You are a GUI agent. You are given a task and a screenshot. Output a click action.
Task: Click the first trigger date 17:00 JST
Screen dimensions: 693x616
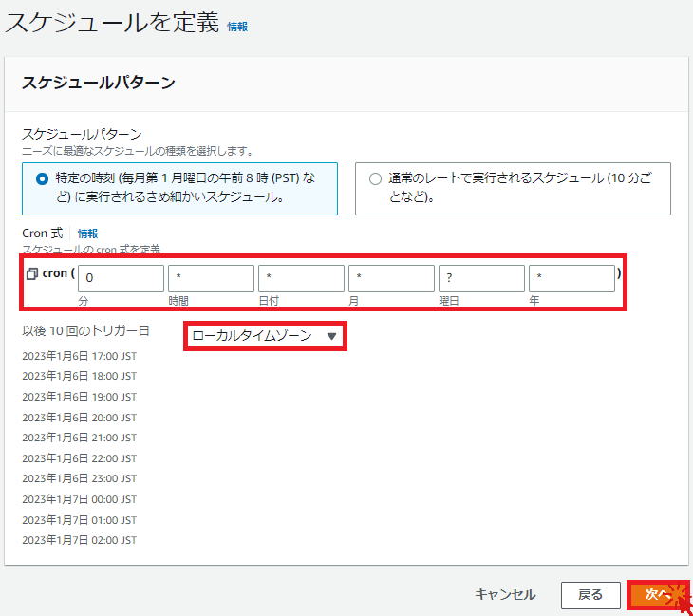[79, 356]
